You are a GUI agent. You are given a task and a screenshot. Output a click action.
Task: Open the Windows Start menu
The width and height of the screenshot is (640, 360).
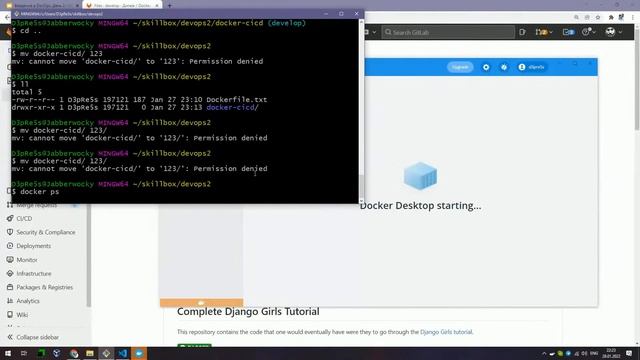click(x=7, y=353)
